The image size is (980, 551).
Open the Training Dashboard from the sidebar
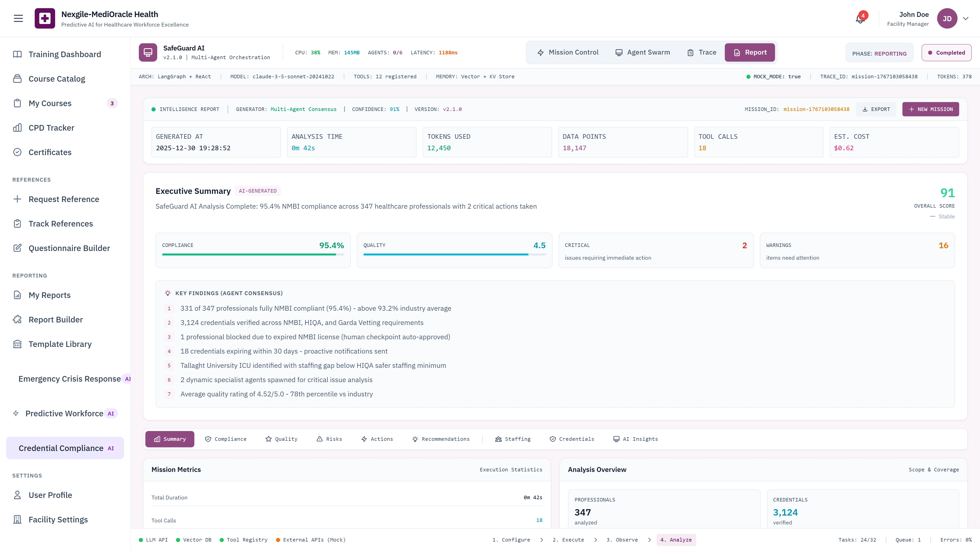(x=64, y=54)
